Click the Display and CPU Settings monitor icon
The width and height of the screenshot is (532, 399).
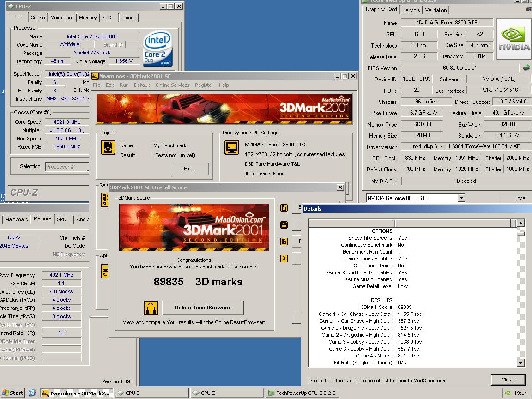(232, 148)
